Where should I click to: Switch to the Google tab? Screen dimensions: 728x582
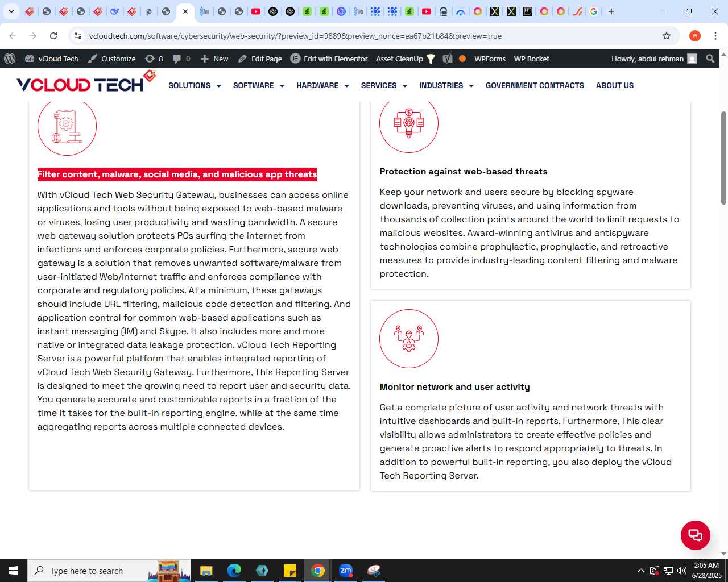tap(594, 11)
